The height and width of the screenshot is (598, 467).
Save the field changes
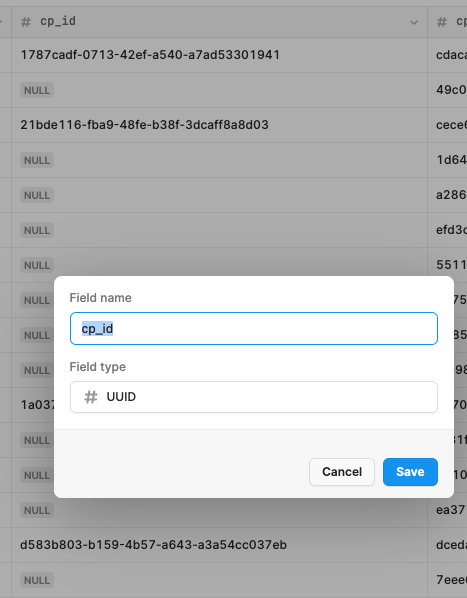tap(410, 472)
